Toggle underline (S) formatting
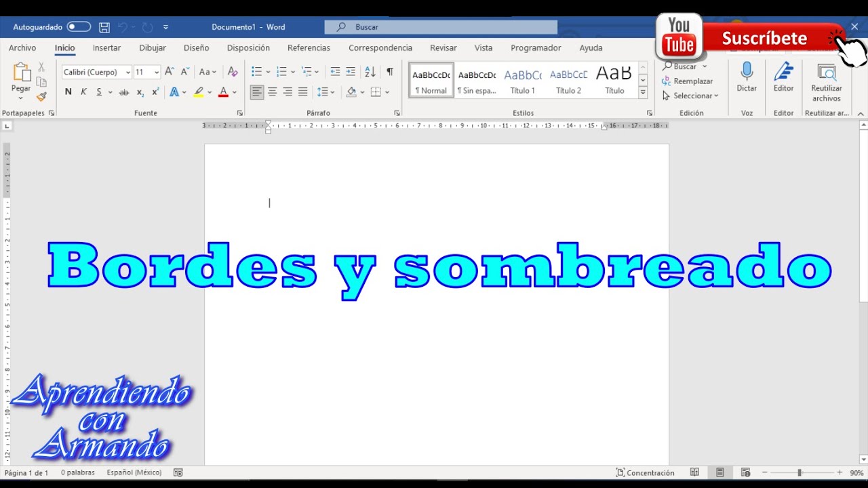Screen dimensions: 868x488 click(x=99, y=92)
